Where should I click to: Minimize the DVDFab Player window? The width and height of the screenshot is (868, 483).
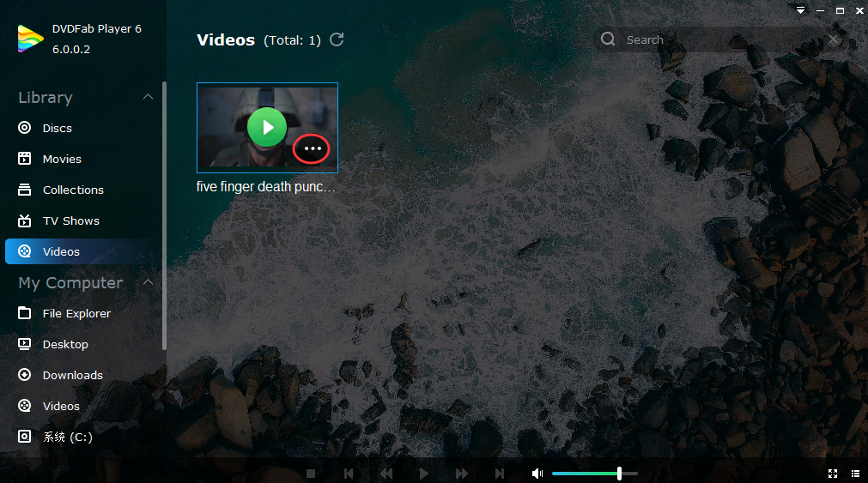click(821, 10)
